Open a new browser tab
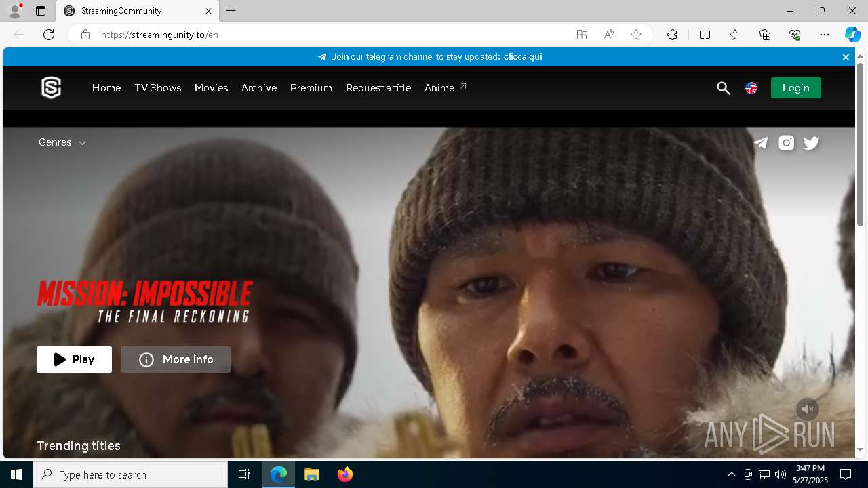868x488 pixels. pyautogui.click(x=231, y=11)
